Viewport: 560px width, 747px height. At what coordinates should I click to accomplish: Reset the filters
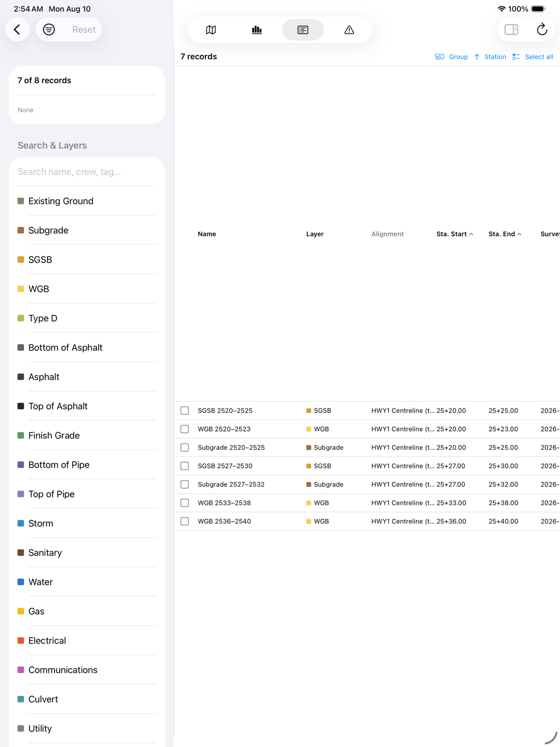coord(84,29)
